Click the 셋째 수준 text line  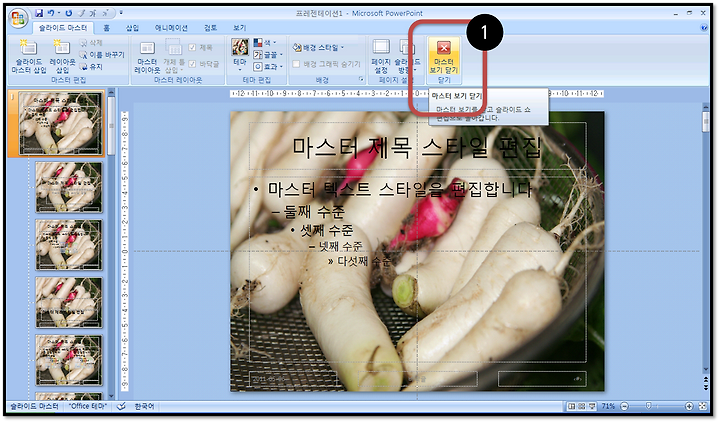coord(326,230)
